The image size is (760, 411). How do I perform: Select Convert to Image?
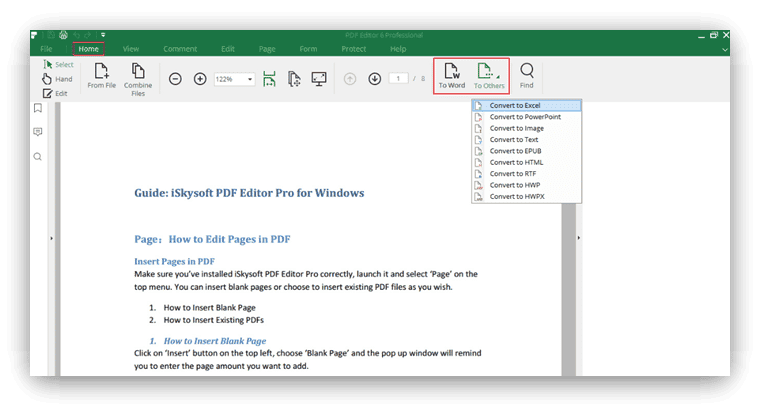526,128
